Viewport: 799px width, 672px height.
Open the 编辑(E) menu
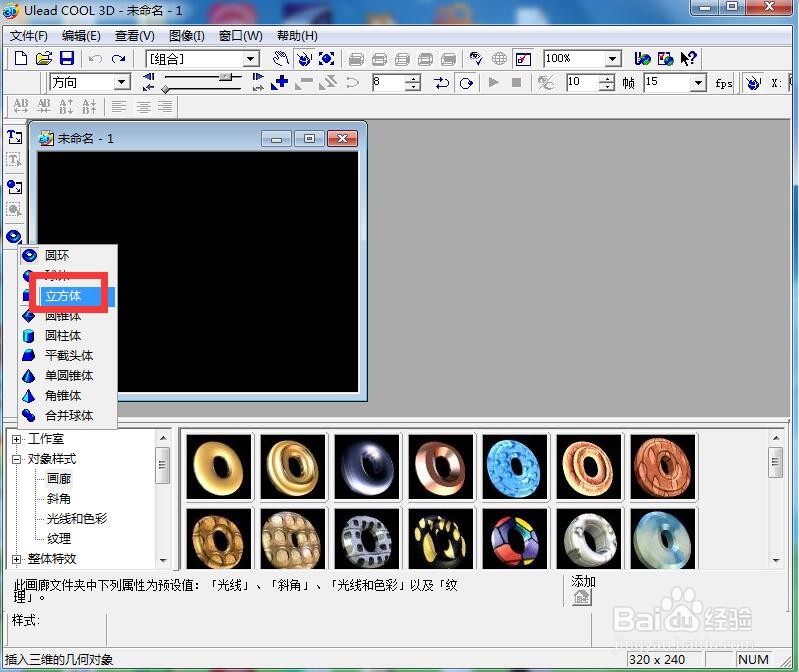pyautogui.click(x=82, y=36)
